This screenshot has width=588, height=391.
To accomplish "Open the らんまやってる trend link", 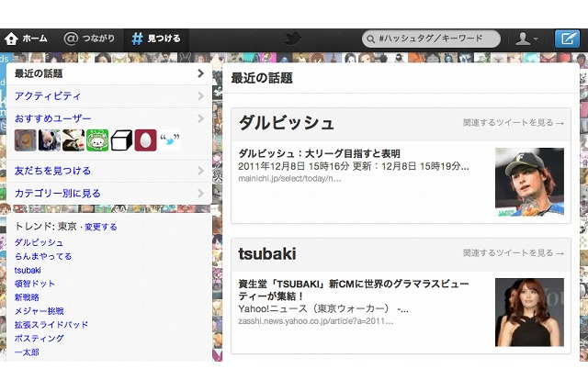I will 42,256.
